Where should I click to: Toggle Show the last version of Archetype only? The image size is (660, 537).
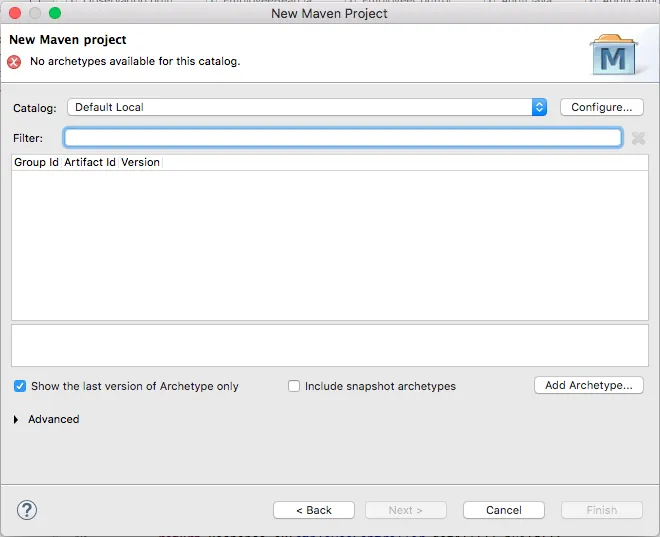pyautogui.click(x=20, y=386)
